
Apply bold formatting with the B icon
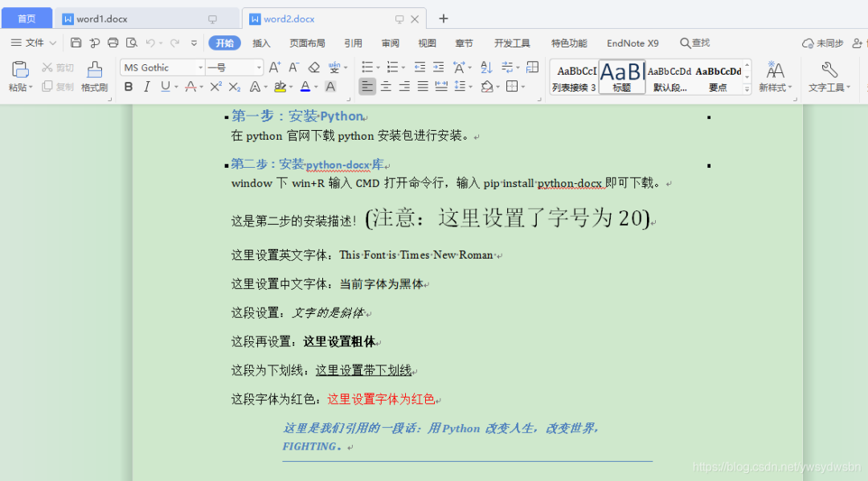pyautogui.click(x=129, y=86)
